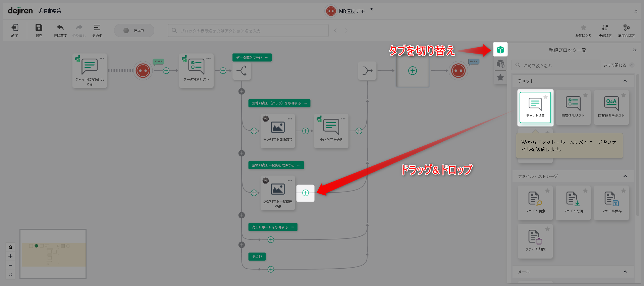Viewport: 644px width, 286px height.
Task: Favorite the 回答待ちテキスト block star
Action: click(x=624, y=95)
